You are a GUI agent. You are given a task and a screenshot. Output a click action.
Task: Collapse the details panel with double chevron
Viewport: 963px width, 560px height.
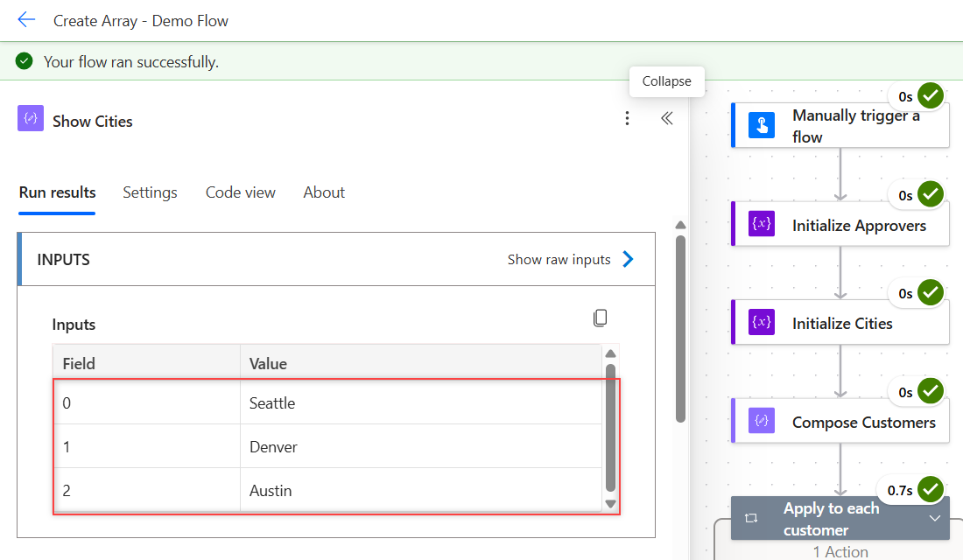(x=667, y=118)
